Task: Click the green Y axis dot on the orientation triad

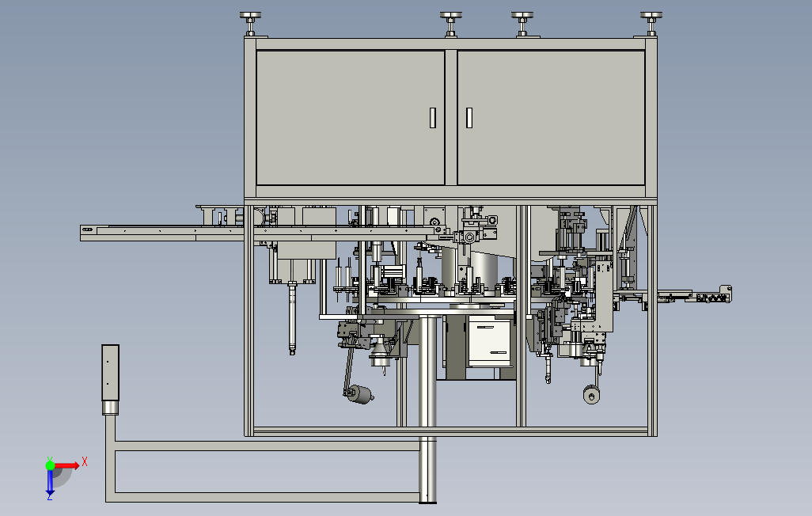Action: (x=50, y=465)
